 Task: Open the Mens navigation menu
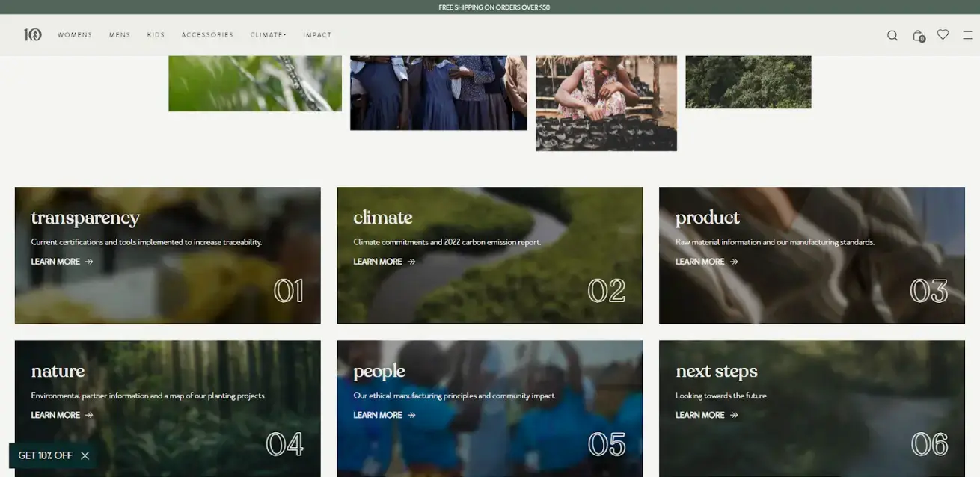point(120,35)
